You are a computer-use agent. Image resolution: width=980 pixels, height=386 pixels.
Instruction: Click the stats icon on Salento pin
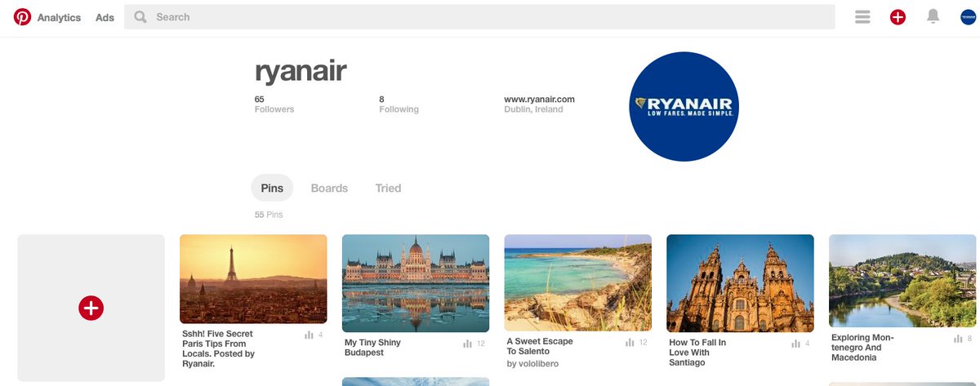point(630,343)
